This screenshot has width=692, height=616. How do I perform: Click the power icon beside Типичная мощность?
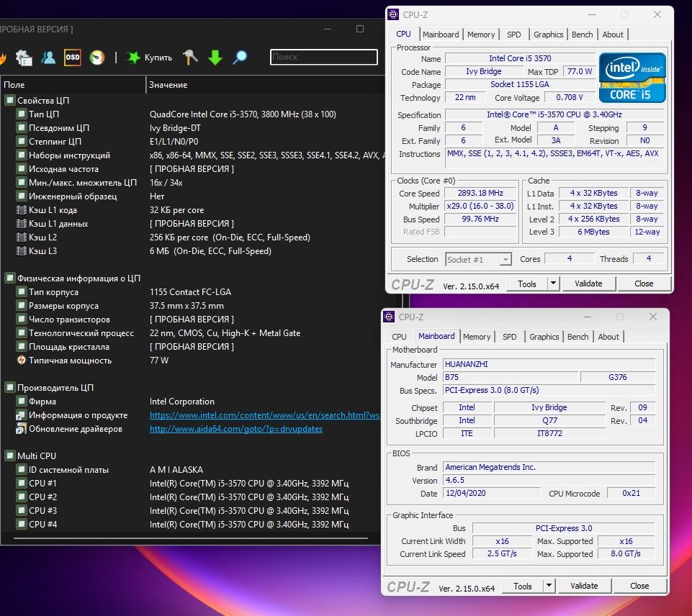click(21, 361)
